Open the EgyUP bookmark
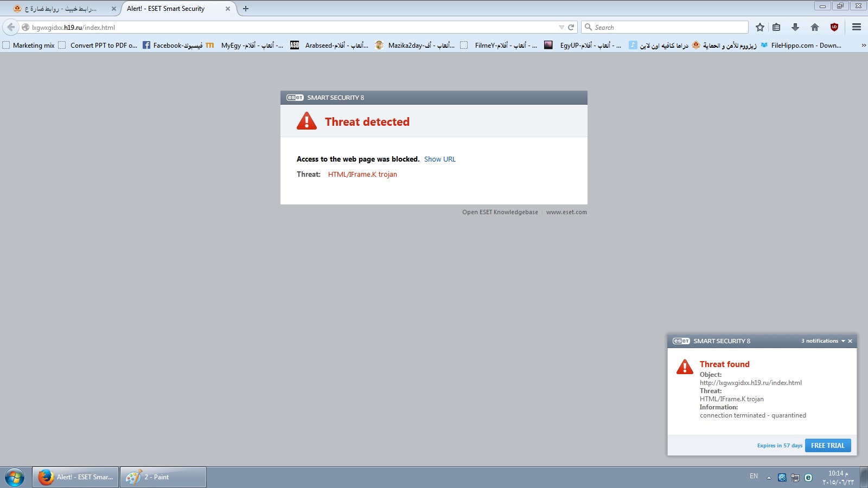The width and height of the screenshot is (868, 488). coord(583,46)
